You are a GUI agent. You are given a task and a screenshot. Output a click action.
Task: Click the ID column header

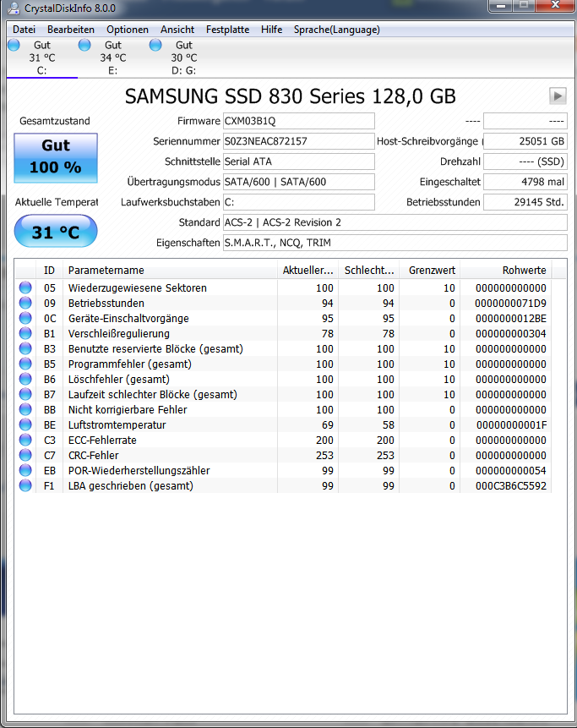coord(49,271)
